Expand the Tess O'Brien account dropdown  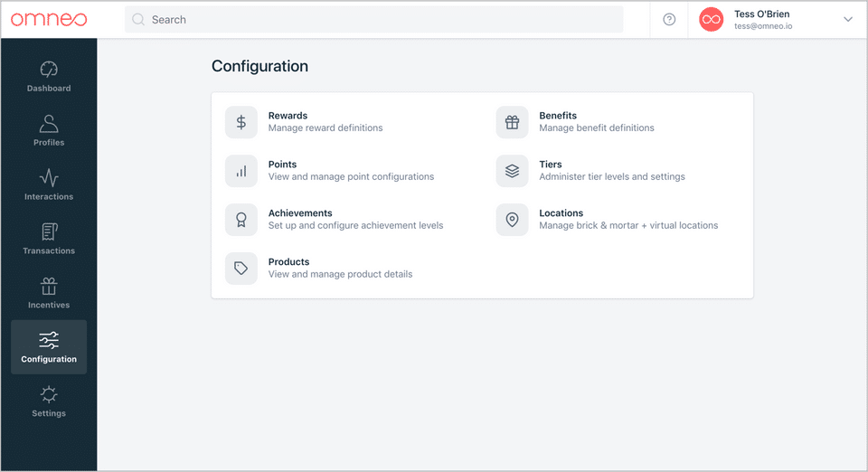tap(847, 20)
